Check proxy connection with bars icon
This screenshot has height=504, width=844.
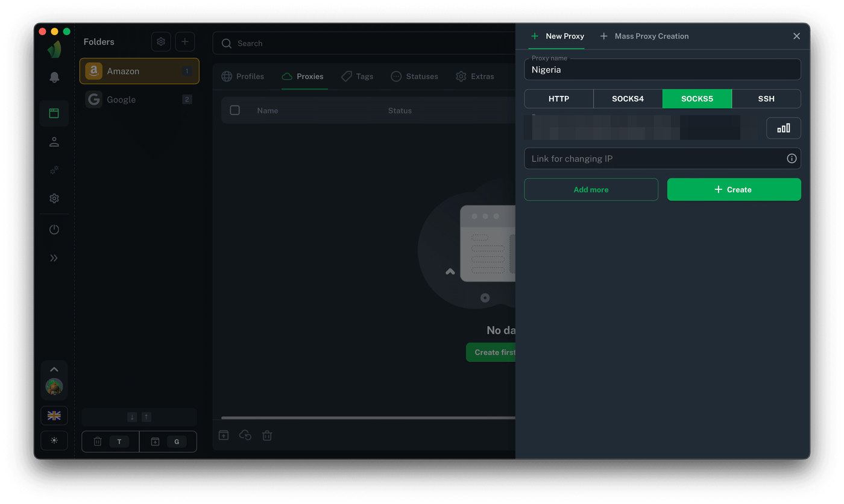coord(784,128)
